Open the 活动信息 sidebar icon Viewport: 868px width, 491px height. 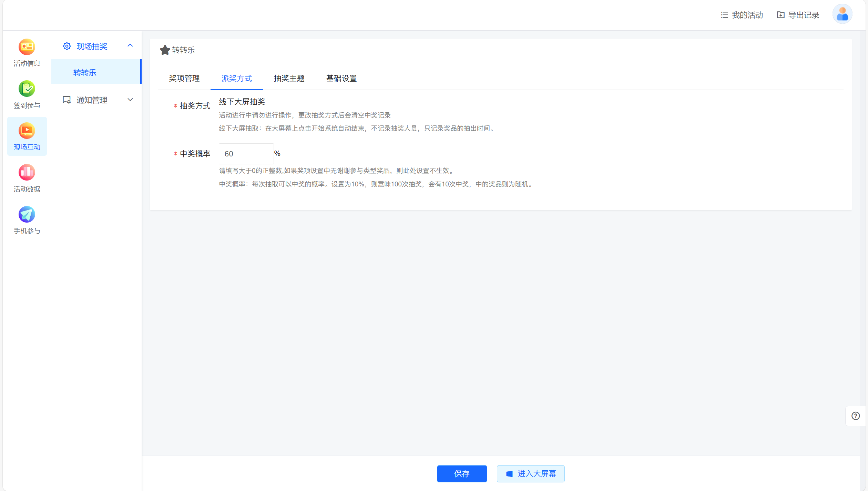(27, 47)
